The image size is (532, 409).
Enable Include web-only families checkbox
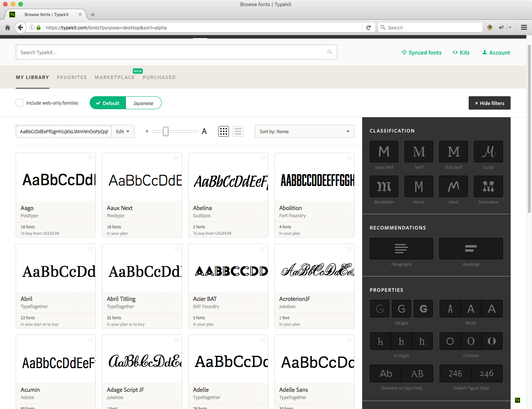click(x=19, y=103)
